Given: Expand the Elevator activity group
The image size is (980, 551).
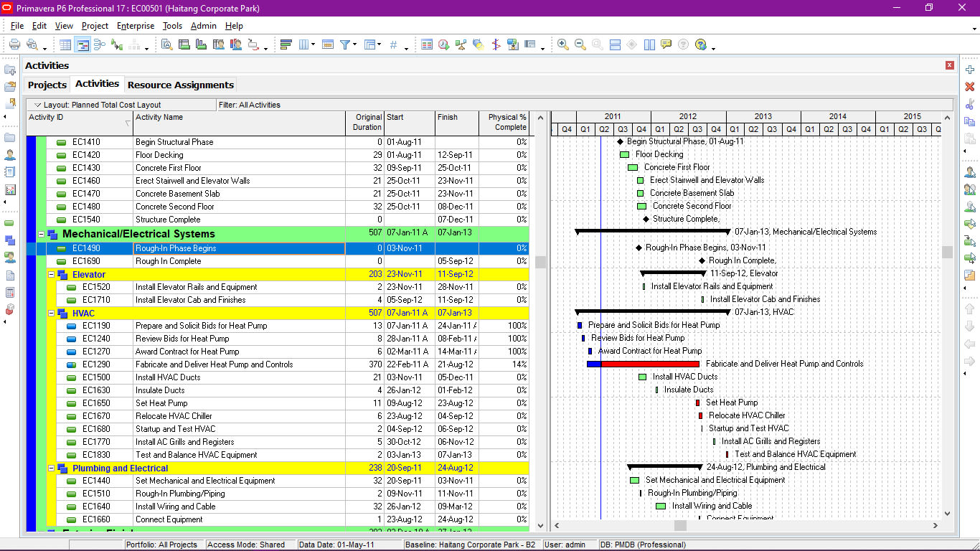Looking at the screenshot, I should (50, 274).
